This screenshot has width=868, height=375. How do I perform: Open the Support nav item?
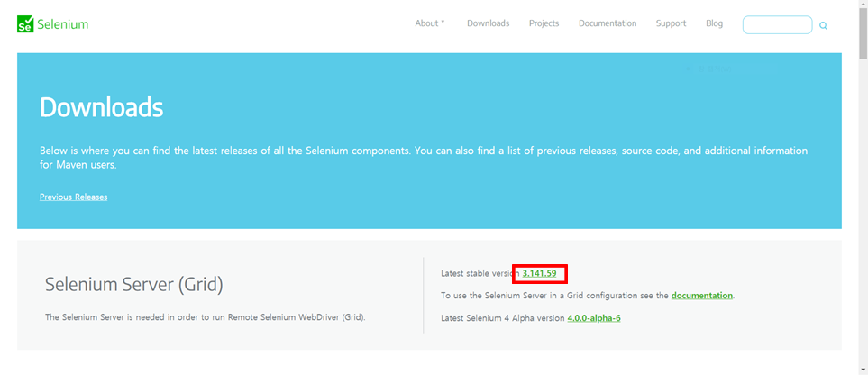click(671, 23)
